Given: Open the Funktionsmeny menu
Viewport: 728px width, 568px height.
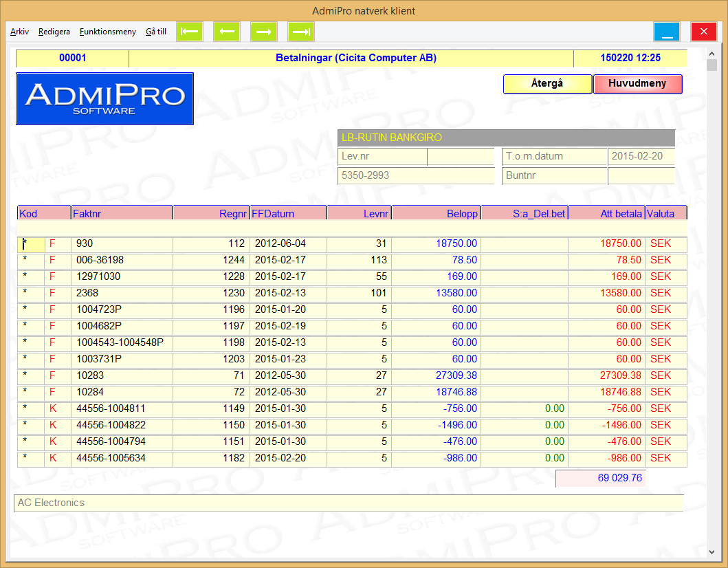Looking at the screenshot, I should (107, 32).
